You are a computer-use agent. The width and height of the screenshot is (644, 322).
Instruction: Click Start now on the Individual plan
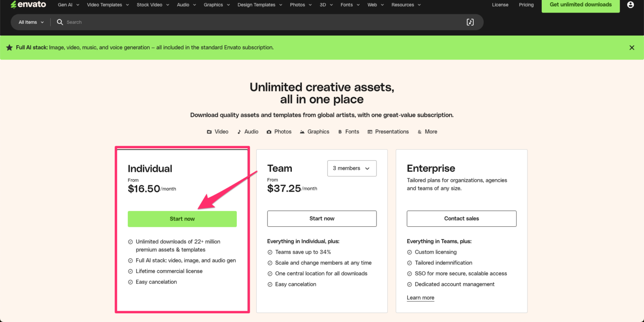coord(182,218)
